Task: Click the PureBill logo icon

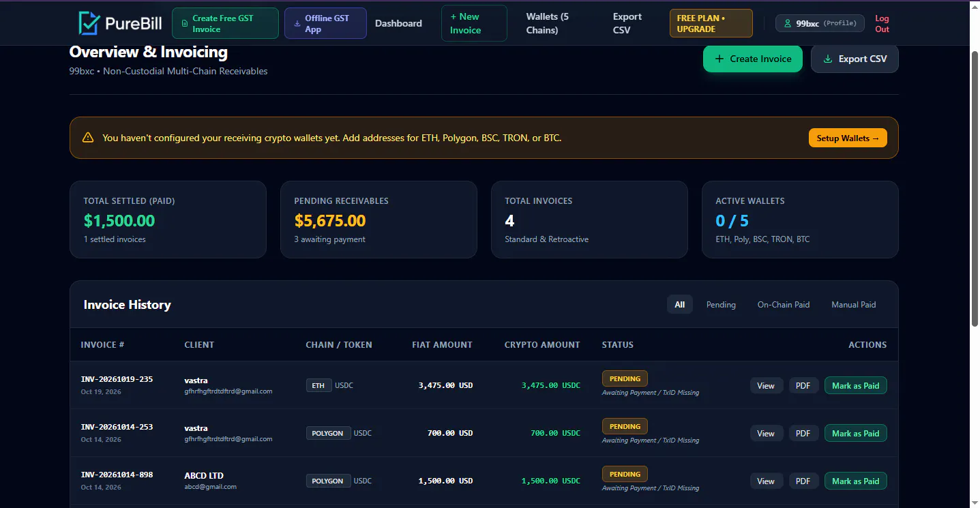Action: [89, 23]
